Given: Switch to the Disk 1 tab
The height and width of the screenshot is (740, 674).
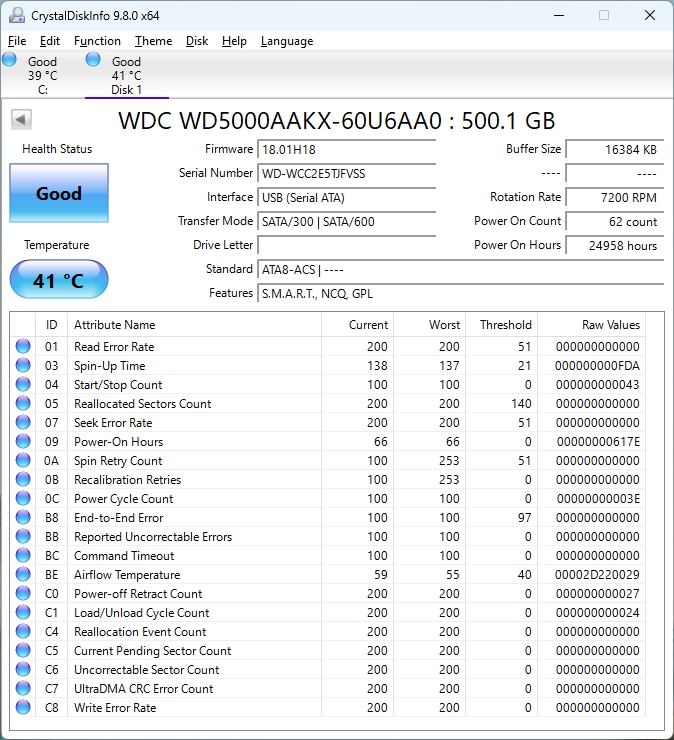Looking at the screenshot, I should tap(126, 76).
